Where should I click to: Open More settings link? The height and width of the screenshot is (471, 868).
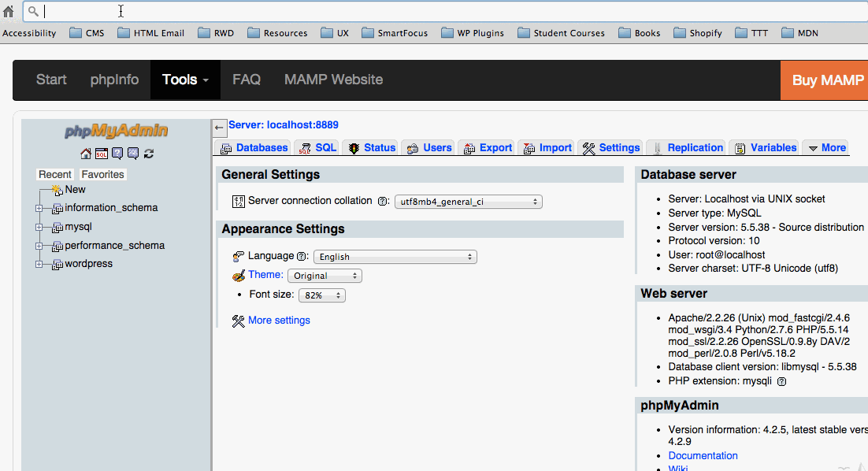[279, 321]
